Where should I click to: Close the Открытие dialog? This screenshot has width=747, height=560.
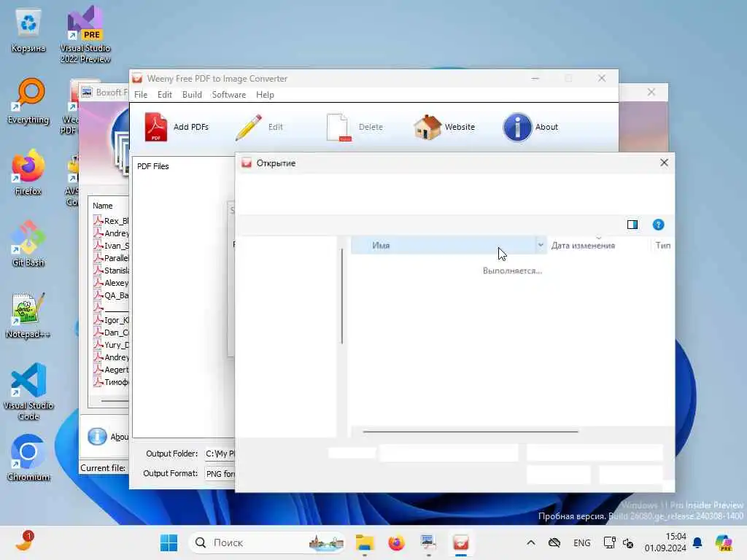click(664, 163)
